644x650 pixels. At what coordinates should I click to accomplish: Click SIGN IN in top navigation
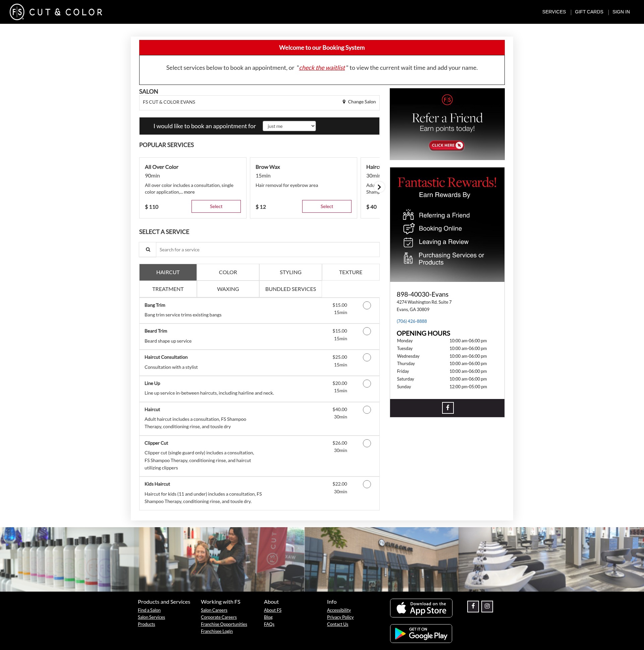click(621, 12)
